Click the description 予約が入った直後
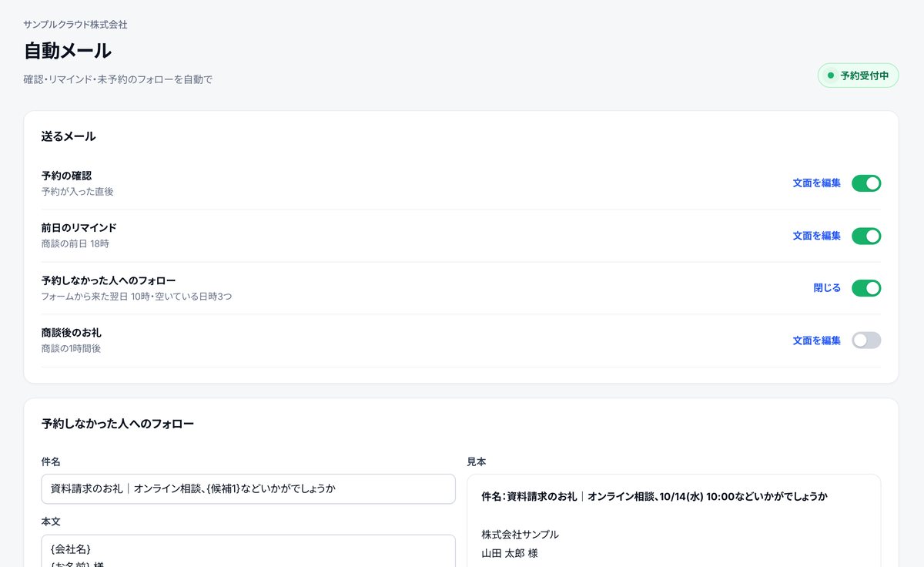Viewport: 924px width, 567px height. pyautogui.click(x=78, y=191)
